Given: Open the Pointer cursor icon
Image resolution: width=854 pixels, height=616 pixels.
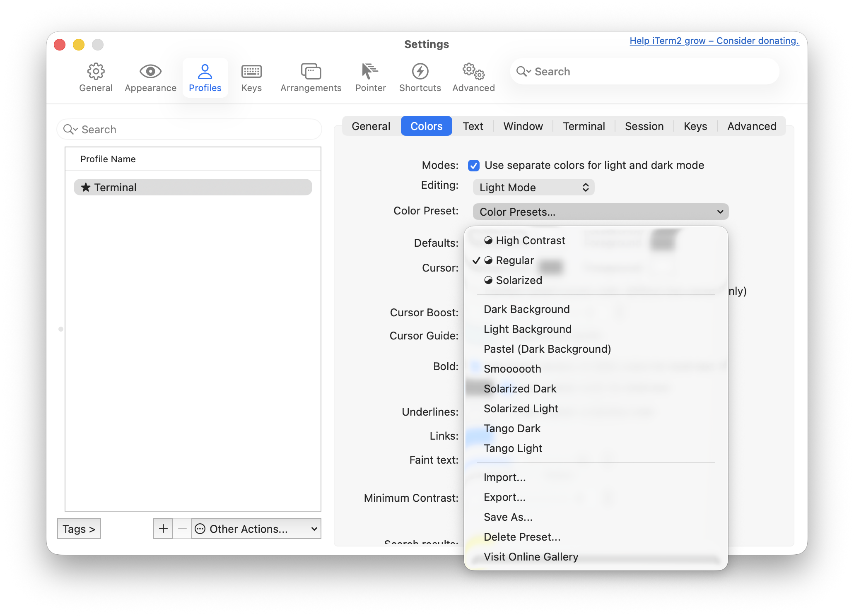Looking at the screenshot, I should point(370,72).
